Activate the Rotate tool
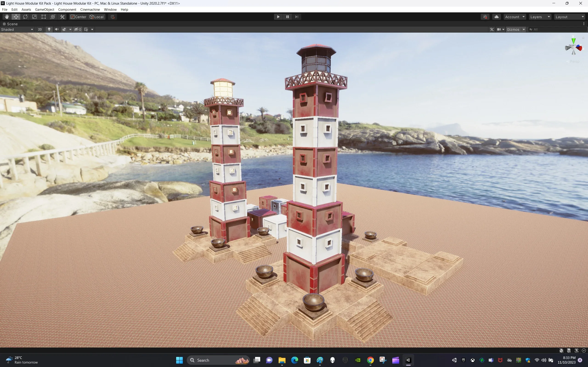 click(25, 17)
